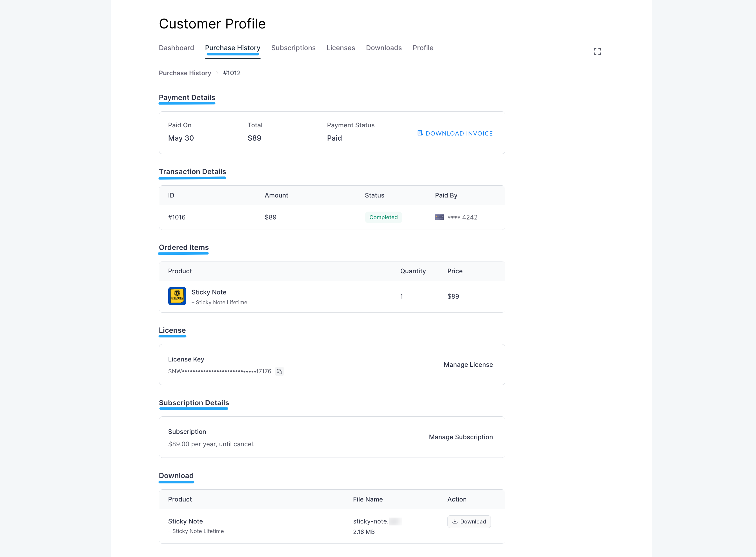Open the Licenses tab
Image resolution: width=756 pixels, height=557 pixels.
[341, 48]
